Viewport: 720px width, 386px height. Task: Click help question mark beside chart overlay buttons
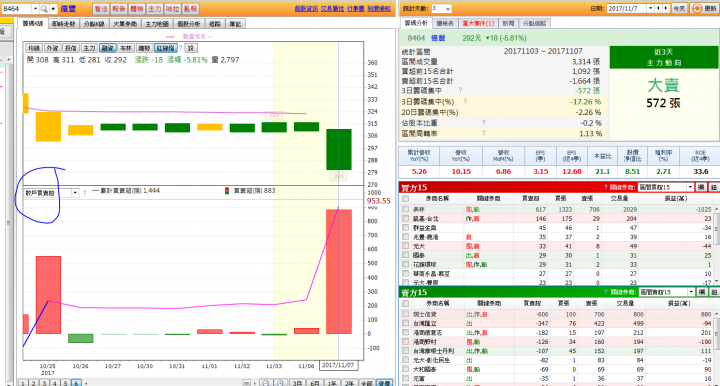181,48
